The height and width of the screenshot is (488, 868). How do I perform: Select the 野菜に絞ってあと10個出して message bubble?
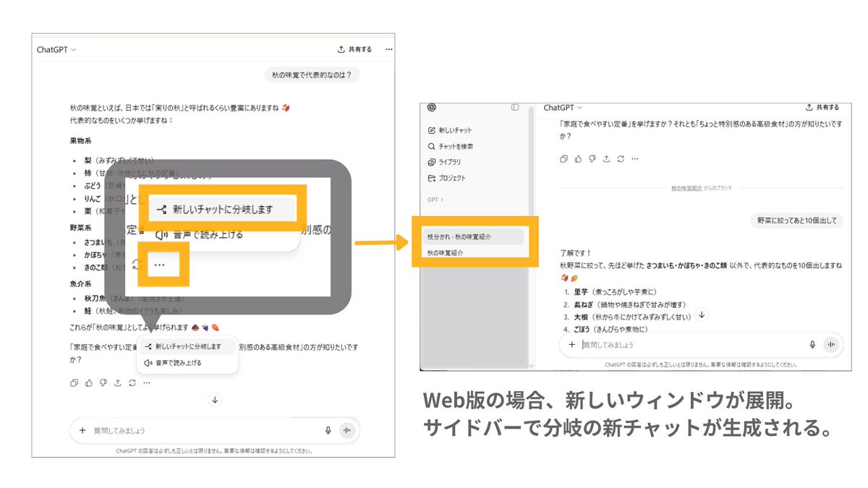[798, 221]
